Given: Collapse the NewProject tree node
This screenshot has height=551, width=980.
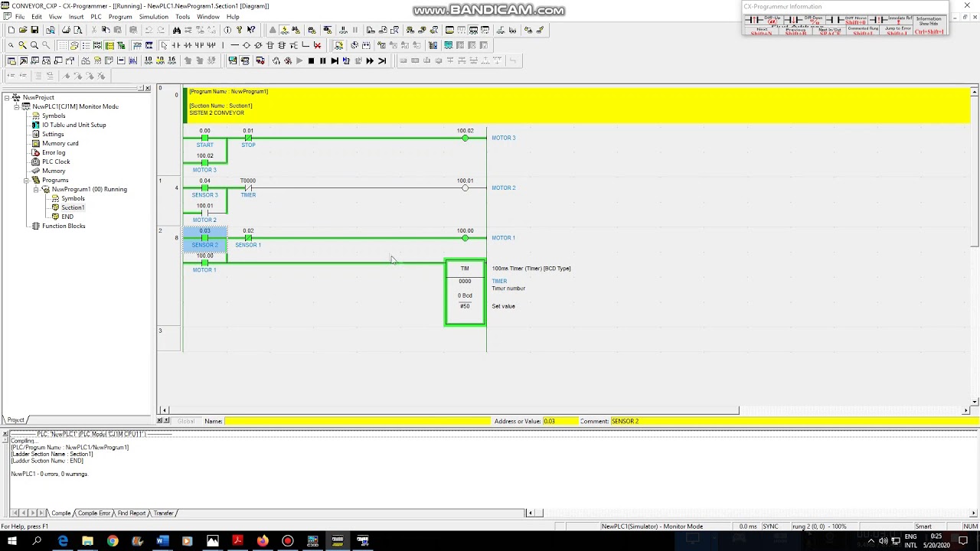Looking at the screenshot, I should pyautogui.click(x=6, y=97).
